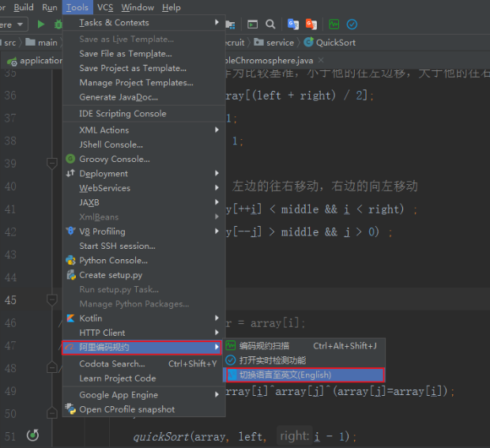
Task: Open the run configuration dropdown arrow
Action: tap(20, 24)
